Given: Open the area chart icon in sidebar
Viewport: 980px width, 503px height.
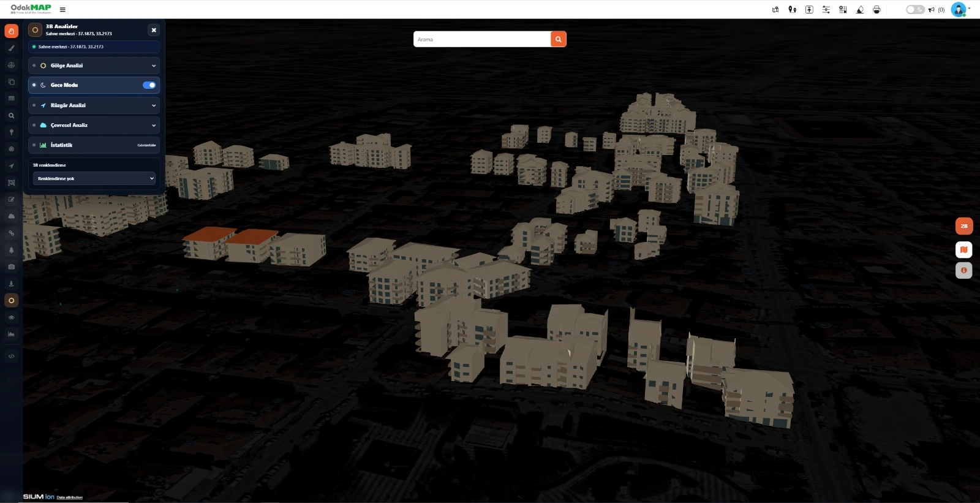Looking at the screenshot, I should point(12,334).
